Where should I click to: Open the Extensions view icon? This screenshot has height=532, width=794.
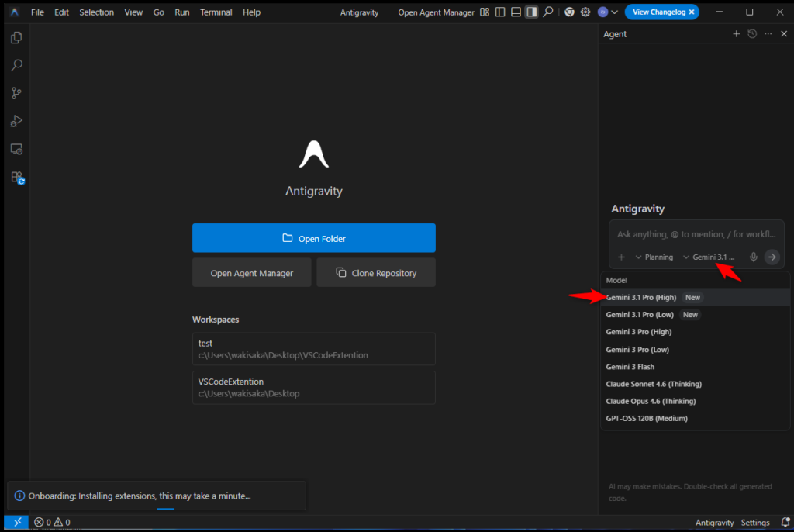click(16, 177)
